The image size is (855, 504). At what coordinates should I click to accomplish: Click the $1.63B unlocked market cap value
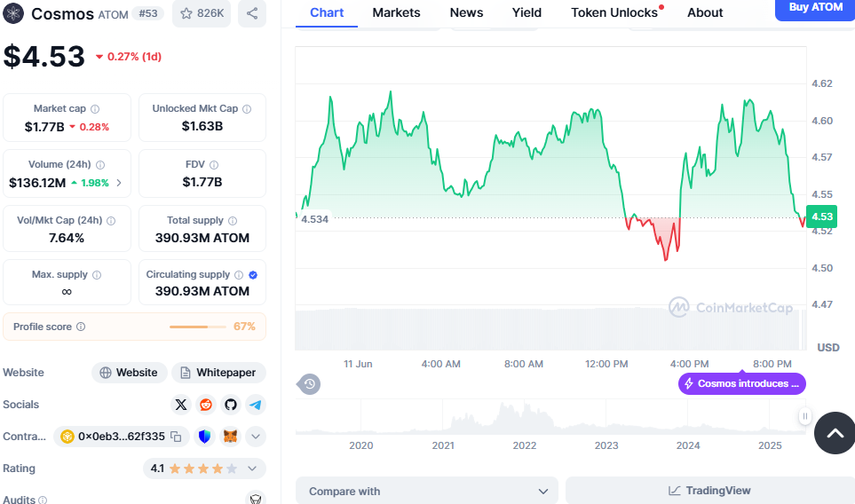[202, 126]
